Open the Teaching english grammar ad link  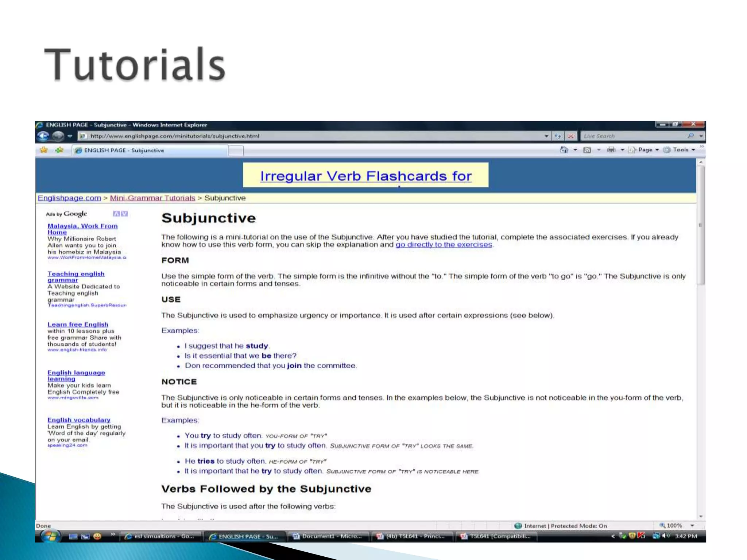tap(76, 277)
